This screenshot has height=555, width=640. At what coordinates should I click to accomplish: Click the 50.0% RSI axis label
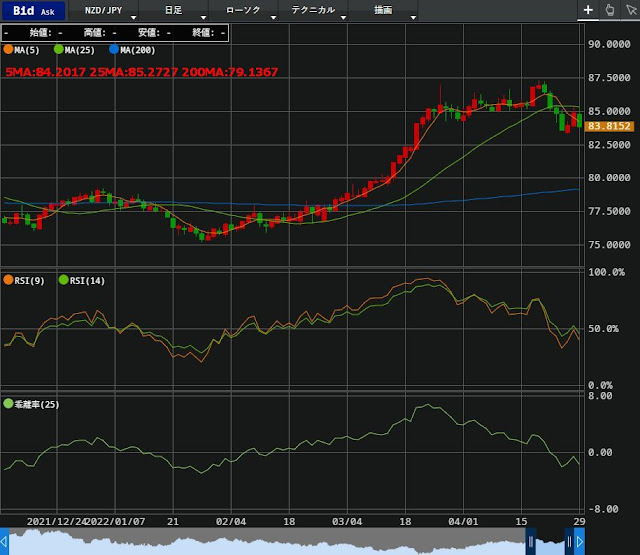point(603,329)
